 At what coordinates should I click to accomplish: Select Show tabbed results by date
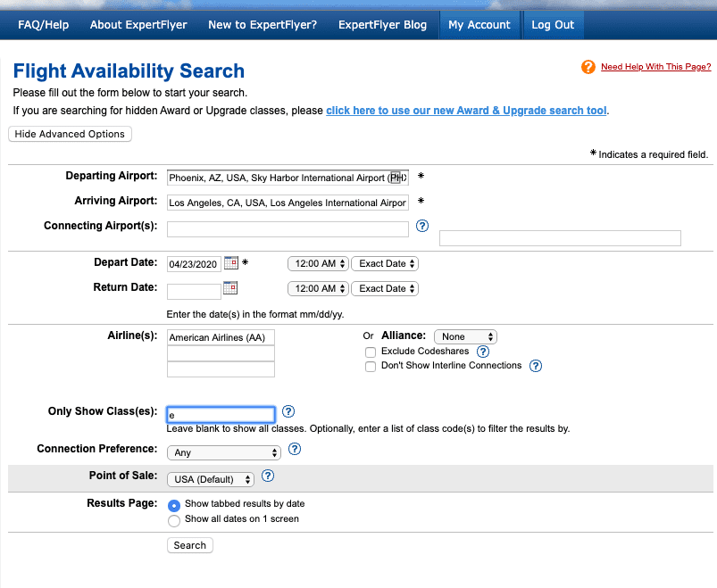tap(174, 506)
